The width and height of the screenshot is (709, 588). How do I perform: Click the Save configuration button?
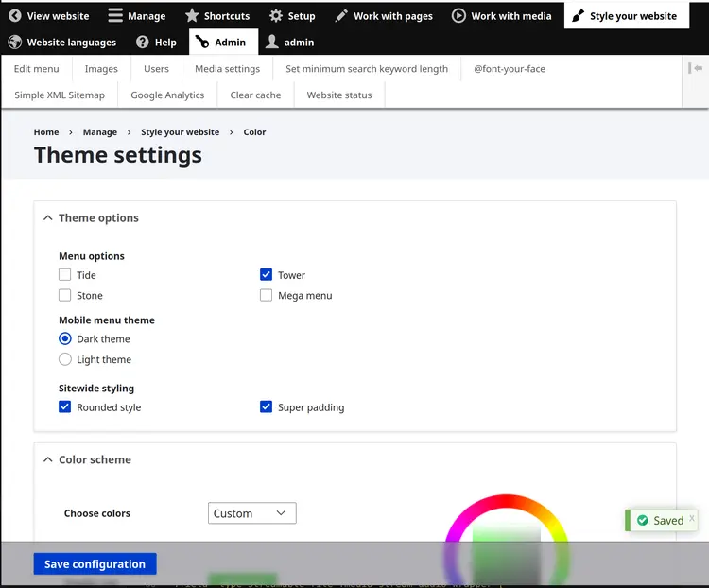coord(95,563)
